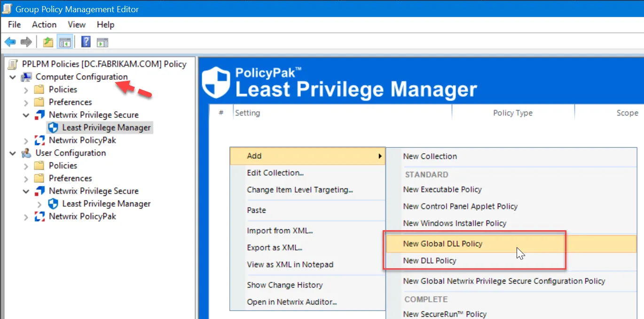Click the folder toolbar icon with green arrow
Viewport: 644px width, 319px height.
pyautogui.click(x=47, y=41)
